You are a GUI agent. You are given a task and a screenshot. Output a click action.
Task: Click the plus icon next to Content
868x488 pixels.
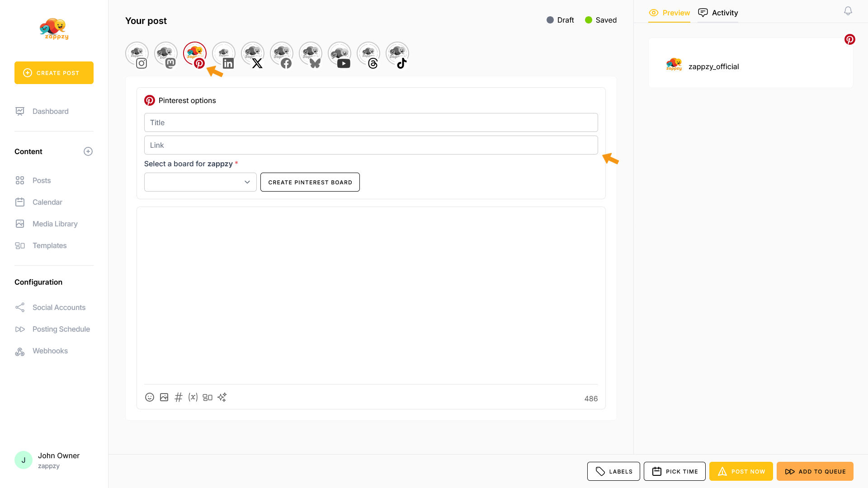88,151
